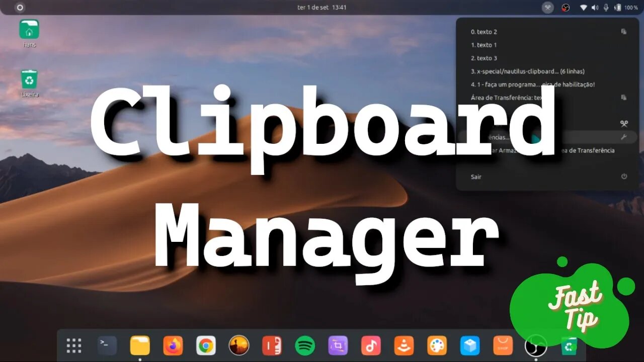Click the volume speaker icon in top bar
The image size is (644, 362).
click(595, 8)
